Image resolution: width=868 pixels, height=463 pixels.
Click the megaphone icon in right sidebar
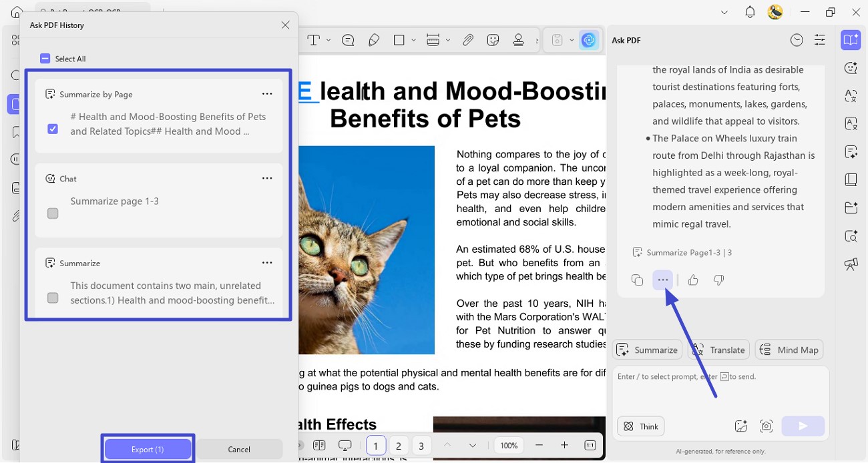(851, 264)
